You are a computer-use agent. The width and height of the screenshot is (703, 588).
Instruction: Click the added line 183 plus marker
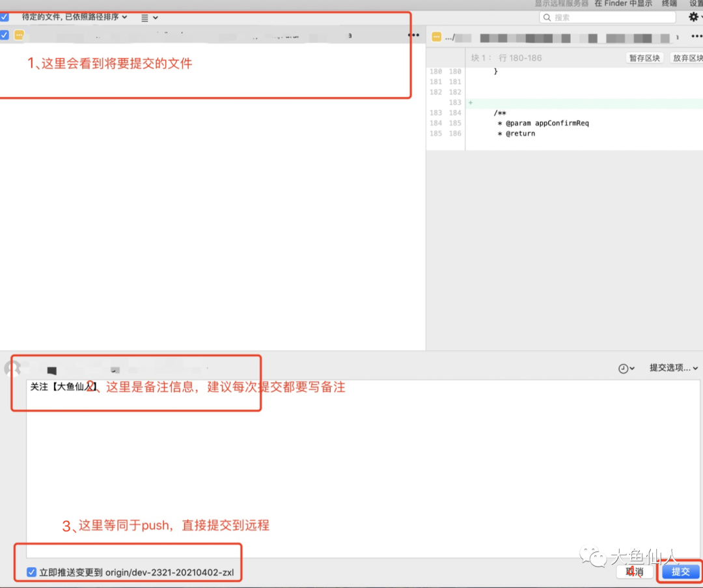click(x=471, y=103)
